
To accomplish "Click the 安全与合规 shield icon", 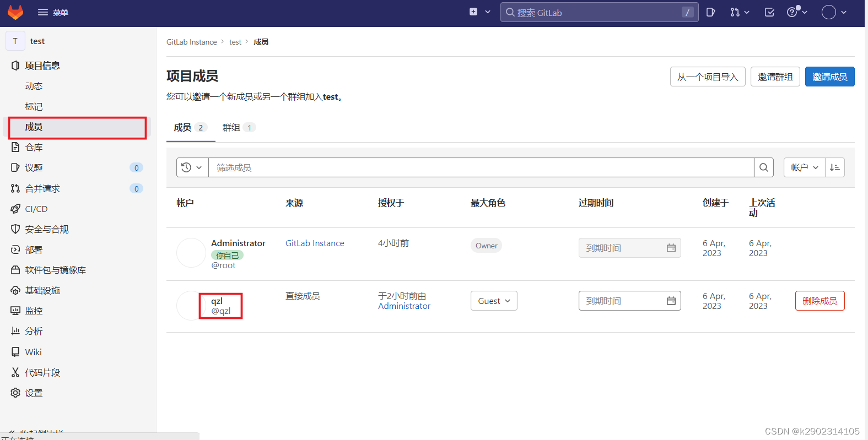I will click(x=15, y=229).
